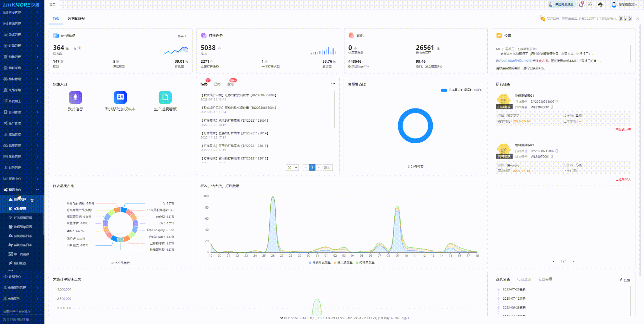Switch to the 行业资讯 tab
Viewport: 644px width, 324px height.
pyautogui.click(x=524, y=279)
